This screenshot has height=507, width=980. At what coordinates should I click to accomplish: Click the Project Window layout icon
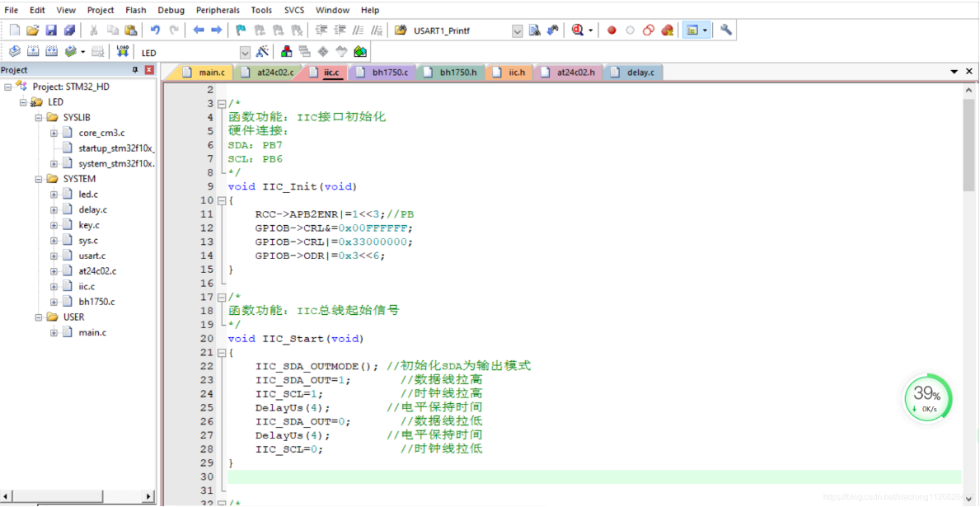pyautogui.click(x=692, y=30)
